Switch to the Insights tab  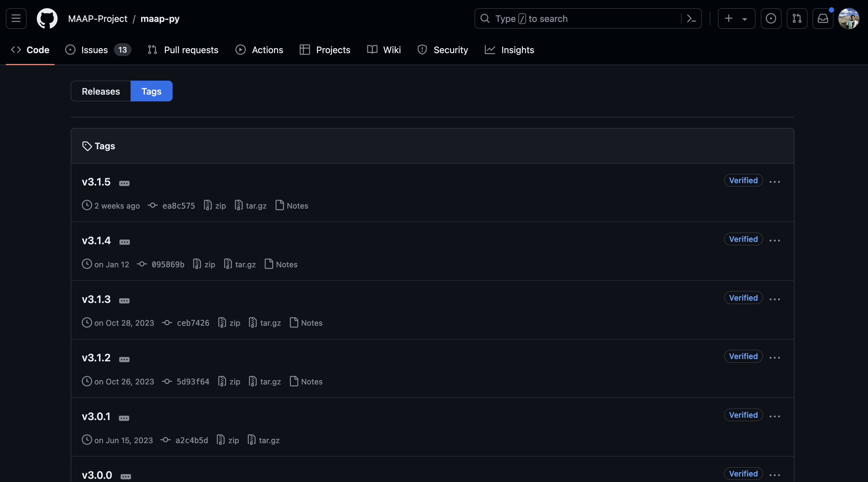click(509, 50)
